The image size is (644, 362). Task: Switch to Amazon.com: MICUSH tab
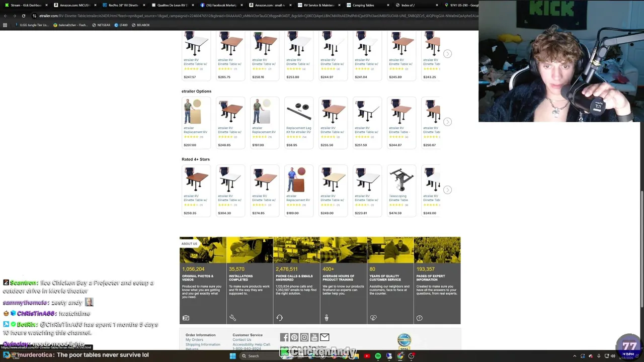pos(74,5)
